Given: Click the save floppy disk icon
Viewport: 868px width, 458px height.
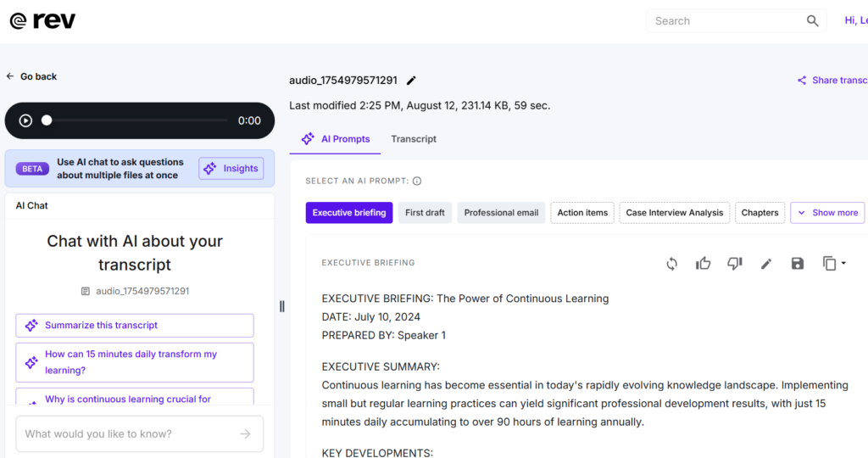Looking at the screenshot, I should tap(798, 264).
